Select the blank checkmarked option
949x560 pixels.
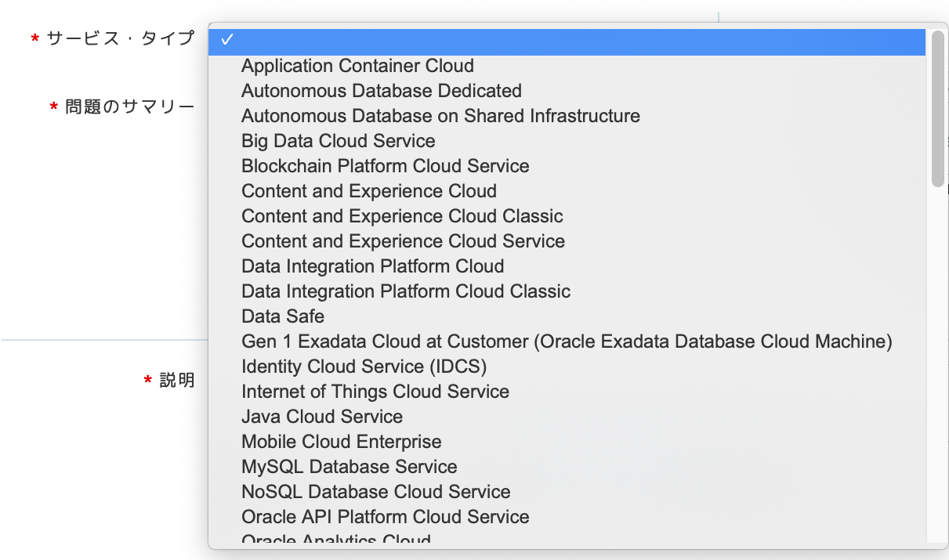pyautogui.click(x=567, y=42)
